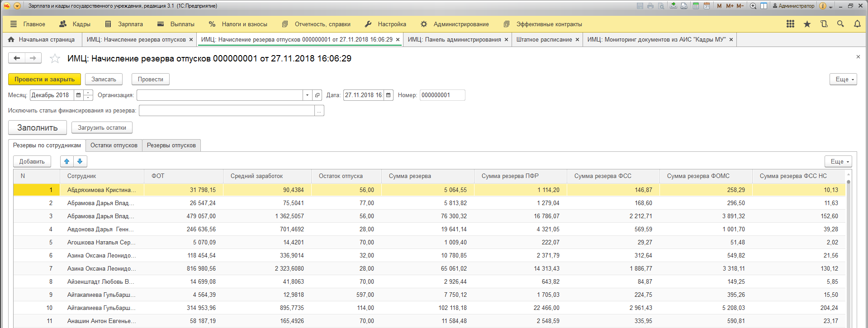This screenshot has width=868, height=328.
Task: Click the search magnifier icon
Action: [x=840, y=24]
